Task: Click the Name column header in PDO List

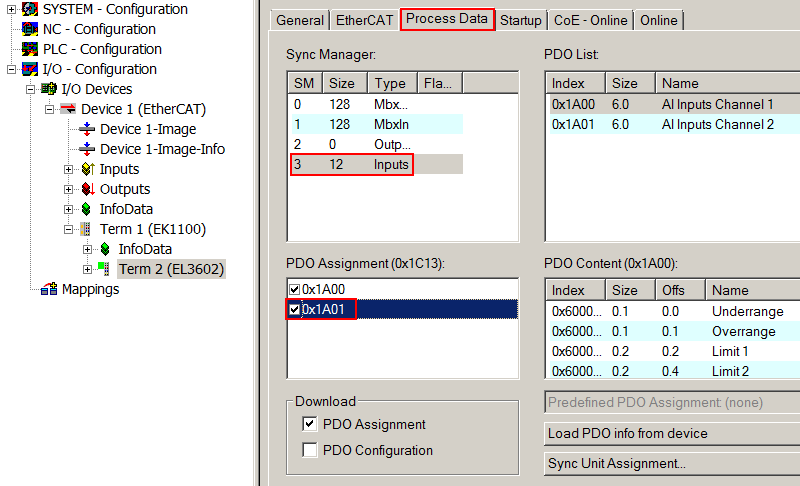Action: click(x=728, y=83)
